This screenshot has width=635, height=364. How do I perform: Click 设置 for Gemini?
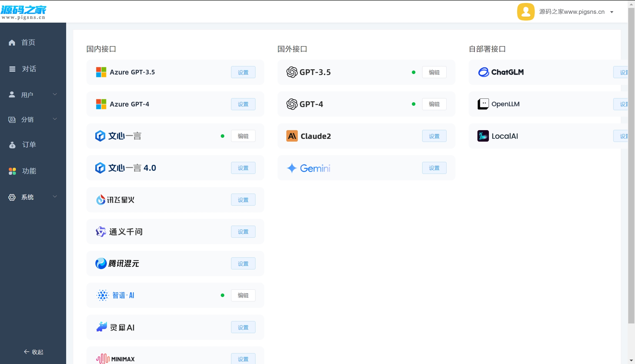coord(434,168)
